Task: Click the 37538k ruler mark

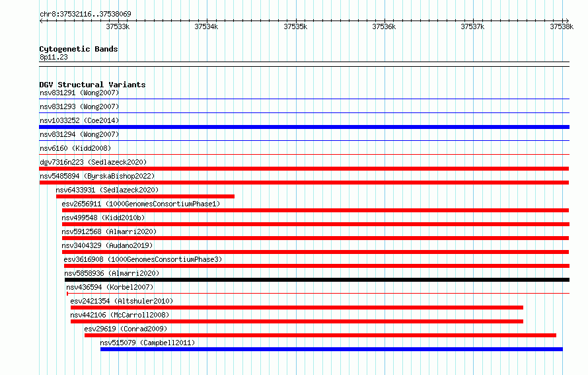Action: (562, 26)
